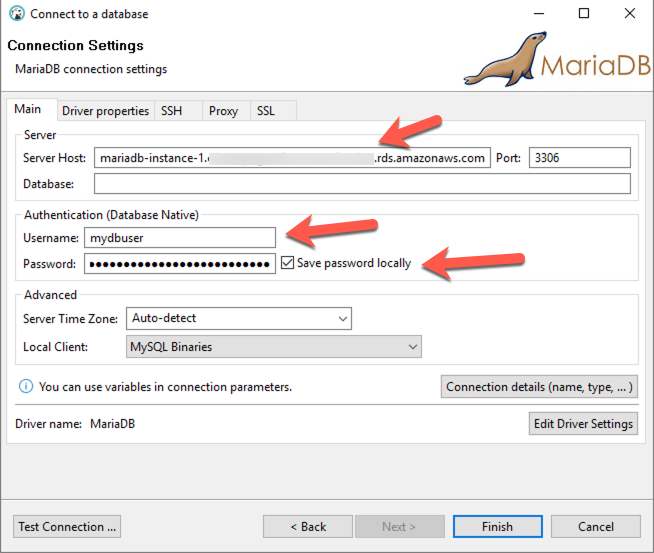Click the Username field with mydbuser
This screenshot has height=553, width=654.
click(x=180, y=238)
